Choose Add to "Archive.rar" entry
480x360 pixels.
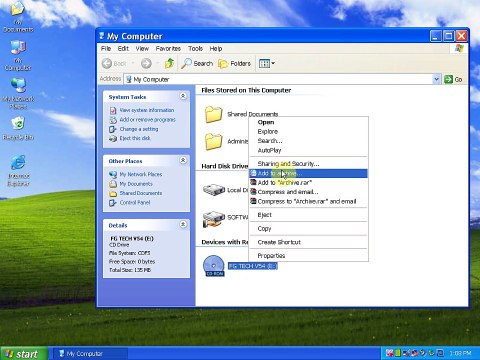[308, 183]
